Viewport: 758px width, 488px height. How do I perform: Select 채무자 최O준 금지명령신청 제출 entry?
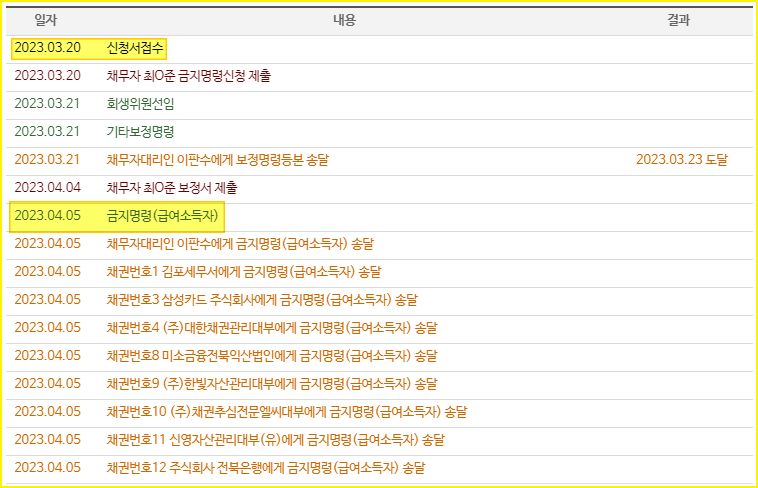[189, 76]
